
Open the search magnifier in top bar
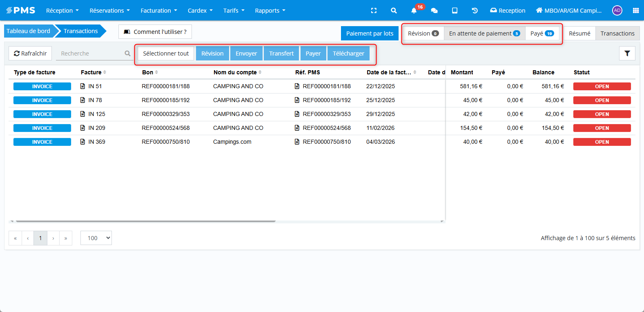coord(394,11)
